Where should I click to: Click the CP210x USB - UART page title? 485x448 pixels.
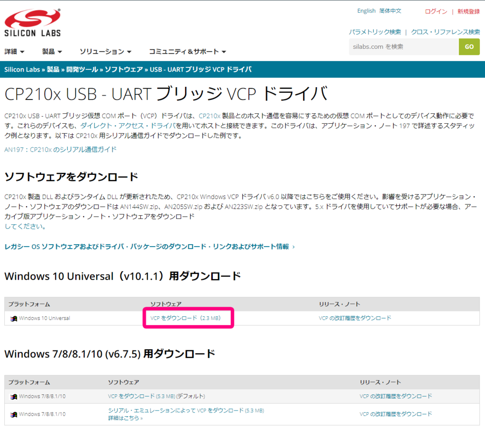[166, 94]
